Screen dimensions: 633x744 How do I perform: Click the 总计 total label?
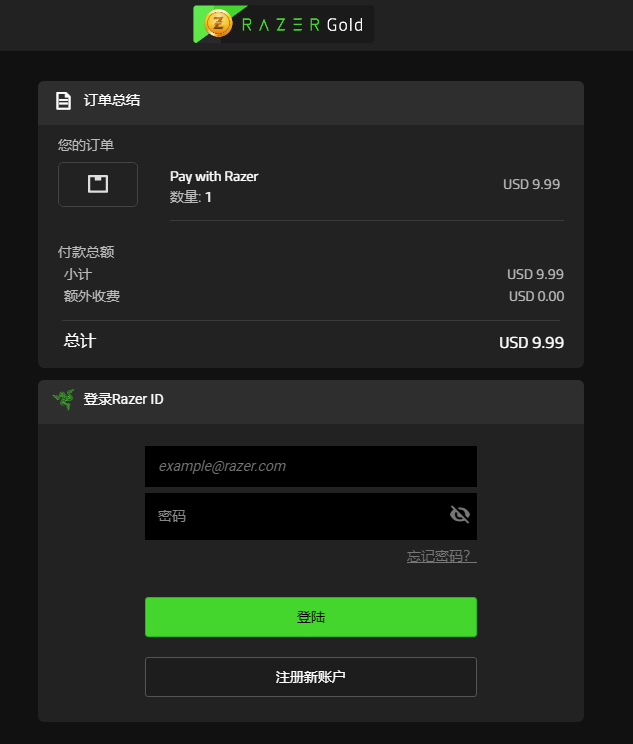point(80,341)
